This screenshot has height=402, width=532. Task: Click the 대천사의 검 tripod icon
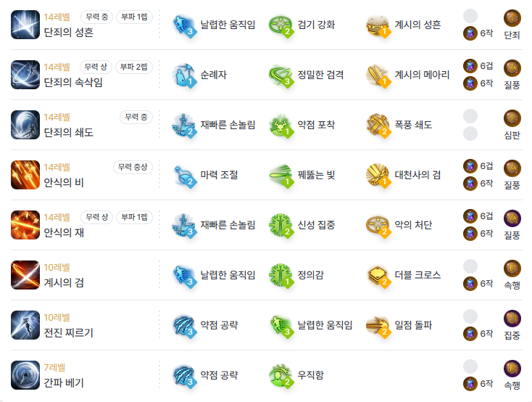click(x=378, y=176)
